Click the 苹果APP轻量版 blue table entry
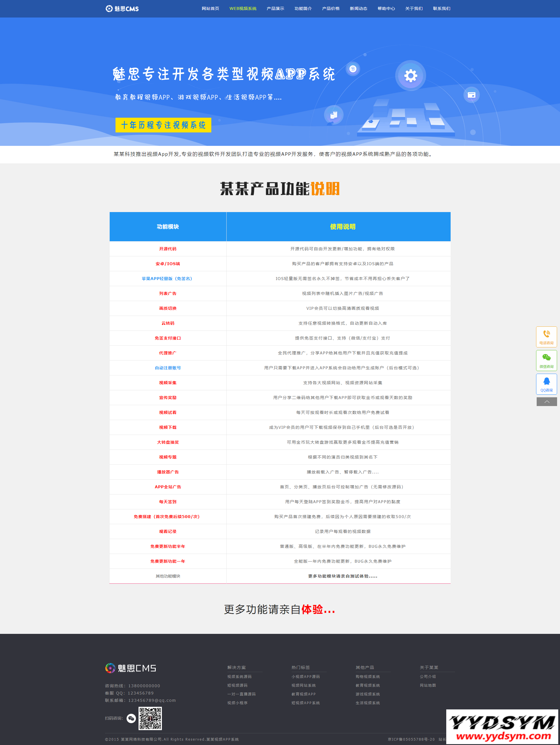Viewport: 560px width, 745px height. 167,279
